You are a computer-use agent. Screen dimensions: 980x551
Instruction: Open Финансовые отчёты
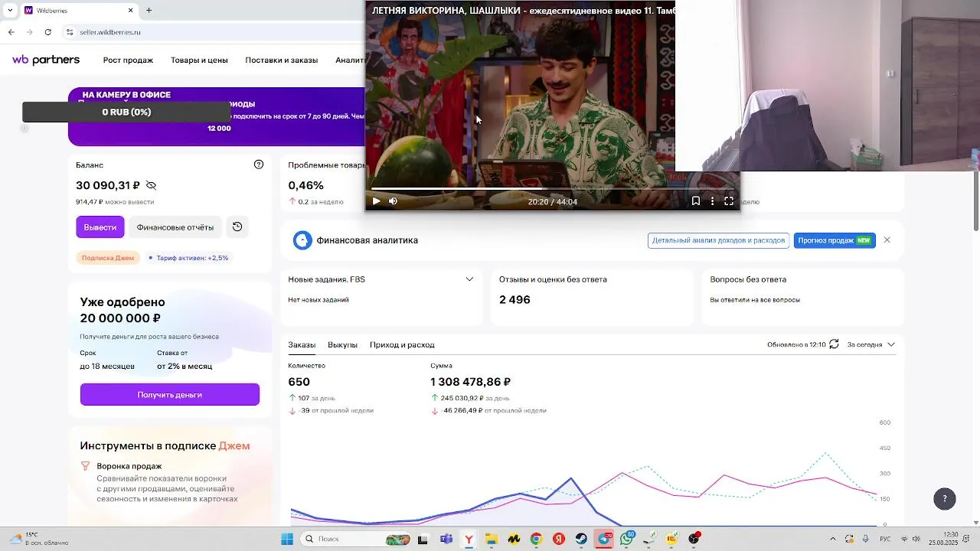pyautogui.click(x=175, y=227)
